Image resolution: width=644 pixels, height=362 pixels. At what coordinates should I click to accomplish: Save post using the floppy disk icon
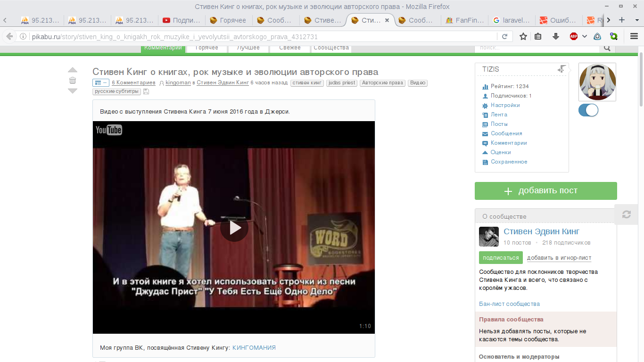click(146, 91)
